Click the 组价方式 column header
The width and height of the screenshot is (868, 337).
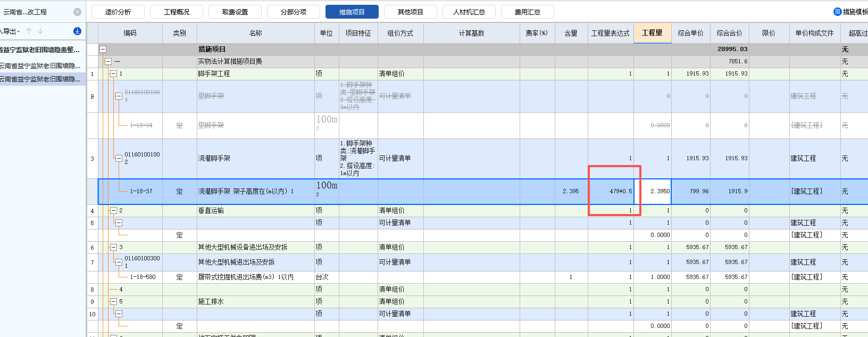tap(400, 33)
